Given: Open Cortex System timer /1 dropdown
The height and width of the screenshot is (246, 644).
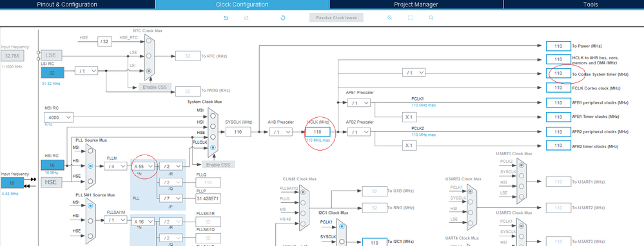Looking at the screenshot, I should coord(414,73).
